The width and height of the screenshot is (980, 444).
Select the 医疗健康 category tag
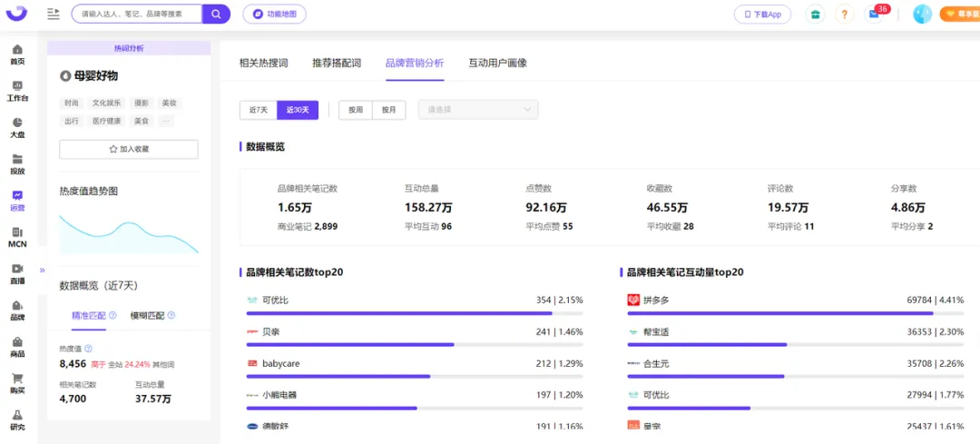[107, 122]
